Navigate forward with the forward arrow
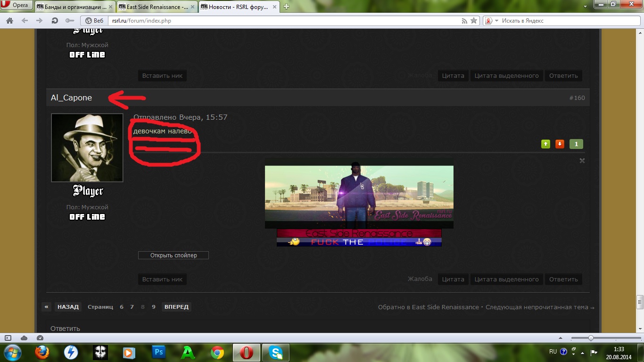The height and width of the screenshot is (362, 644). point(40,21)
